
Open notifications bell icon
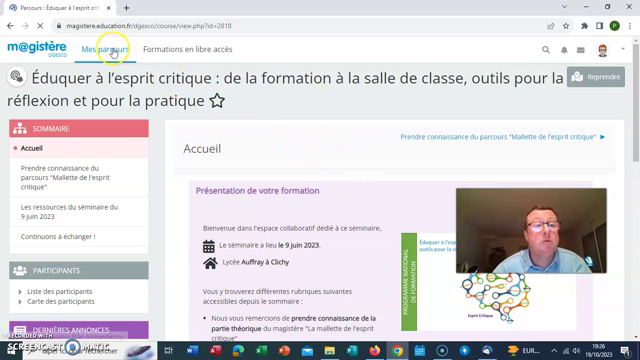click(564, 50)
